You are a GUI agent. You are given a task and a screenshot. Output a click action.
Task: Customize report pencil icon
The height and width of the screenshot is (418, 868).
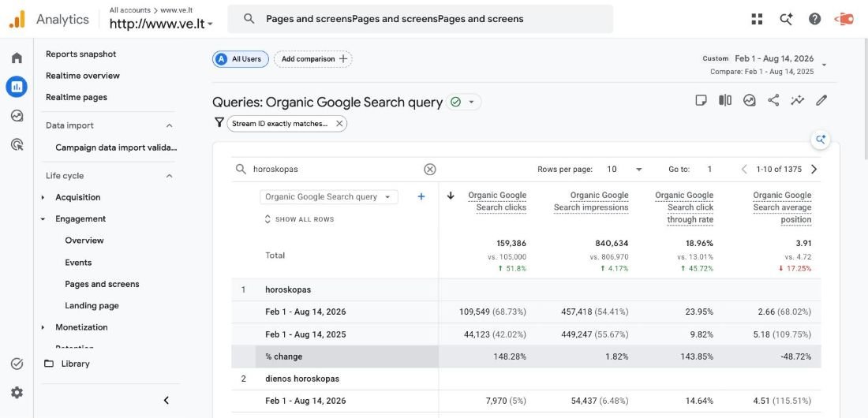[x=821, y=100]
